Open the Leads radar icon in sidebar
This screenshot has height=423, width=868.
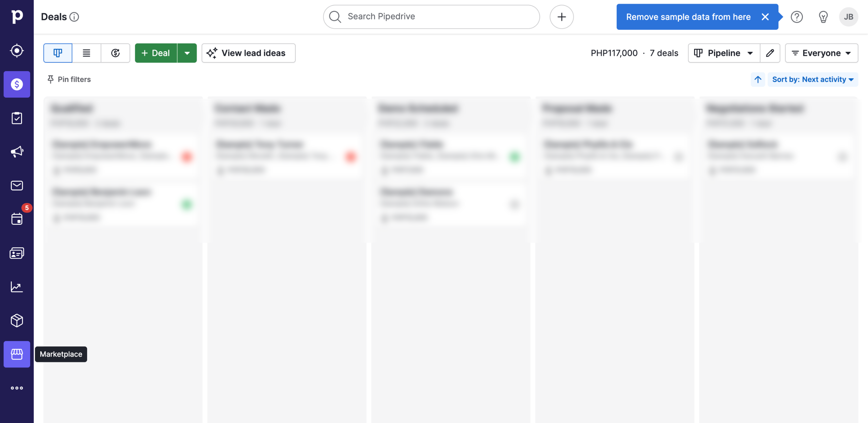(17, 51)
